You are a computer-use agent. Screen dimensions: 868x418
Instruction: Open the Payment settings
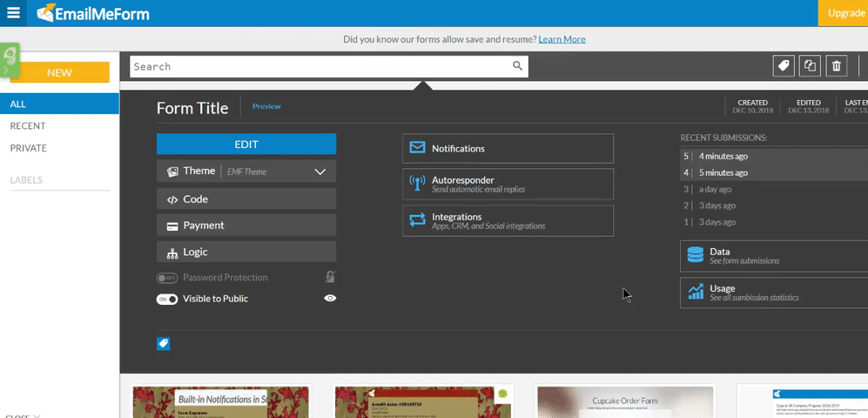(x=246, y=226)
